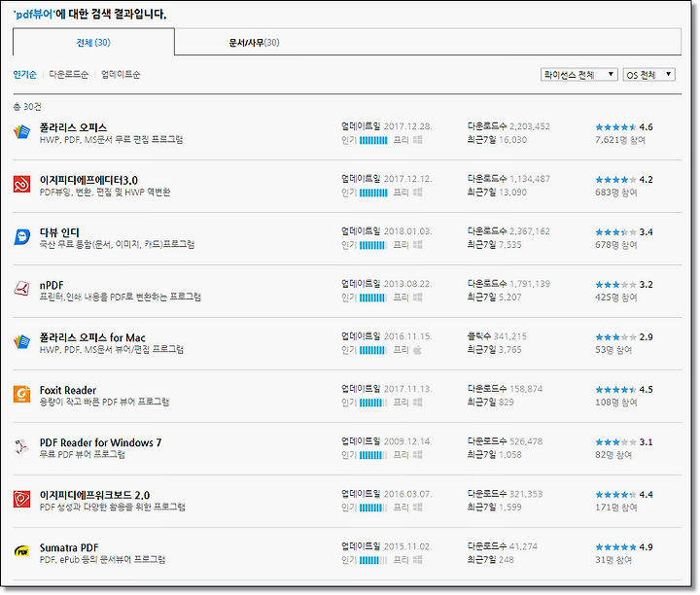The width and height of the screenshot is (700, 595).
Task: Open the 다뷰 인디 title link
Action: coord(59,232)
